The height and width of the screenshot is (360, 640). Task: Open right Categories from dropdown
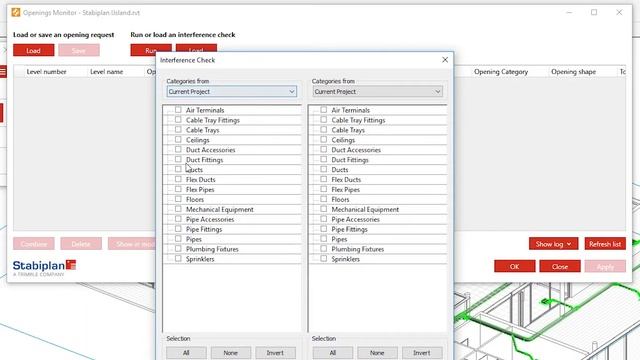[x=377, y=91]
